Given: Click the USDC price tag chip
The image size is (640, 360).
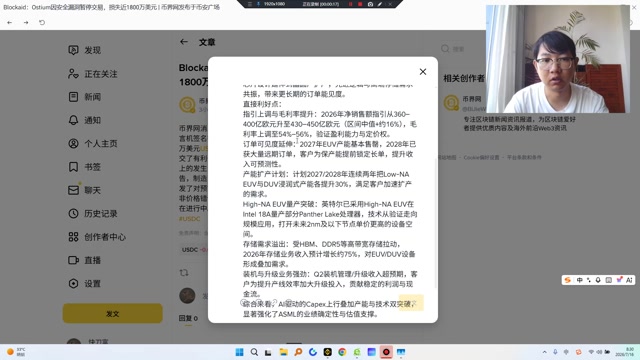Looking at the screenshot, I should coord(194,249).
